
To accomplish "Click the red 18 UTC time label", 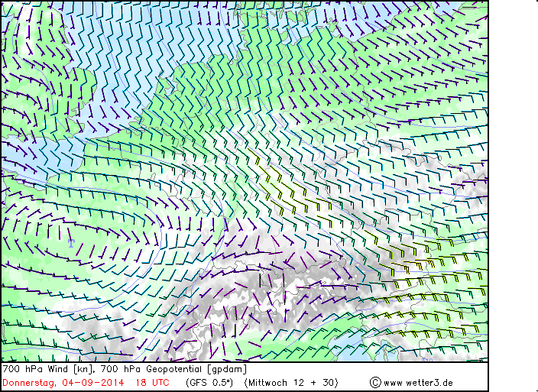I will pos(152,382).
